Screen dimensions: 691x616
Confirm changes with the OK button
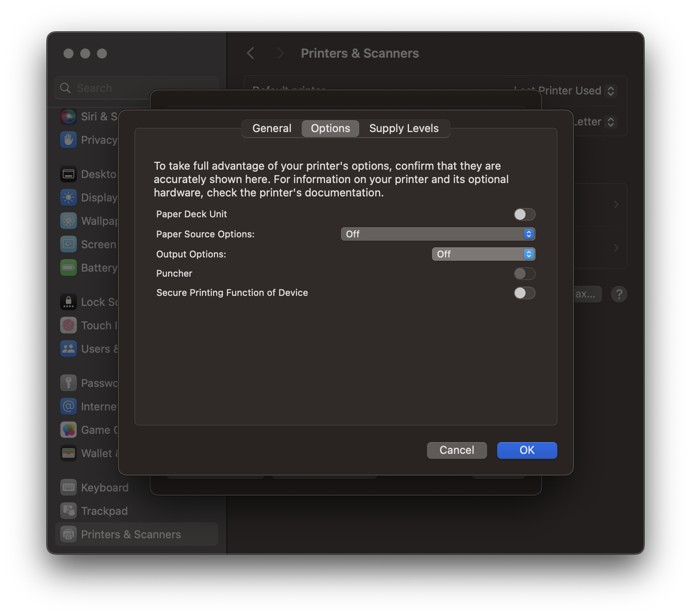click(x=527, y=450)
